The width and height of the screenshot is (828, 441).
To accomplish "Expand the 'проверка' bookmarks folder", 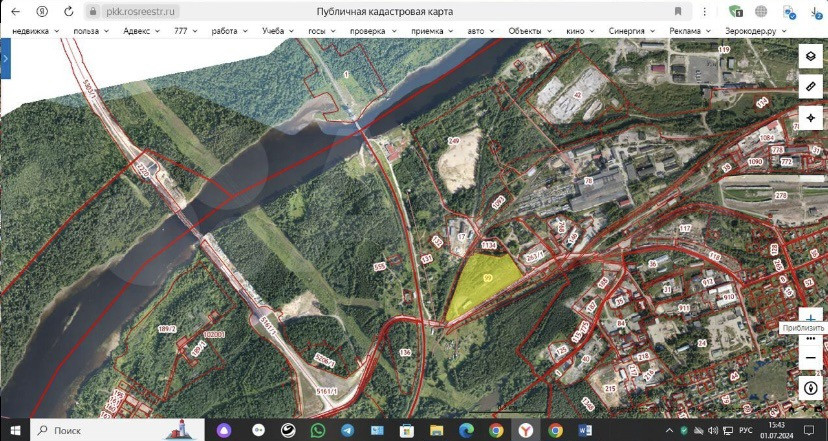I will tap(373, 31).
